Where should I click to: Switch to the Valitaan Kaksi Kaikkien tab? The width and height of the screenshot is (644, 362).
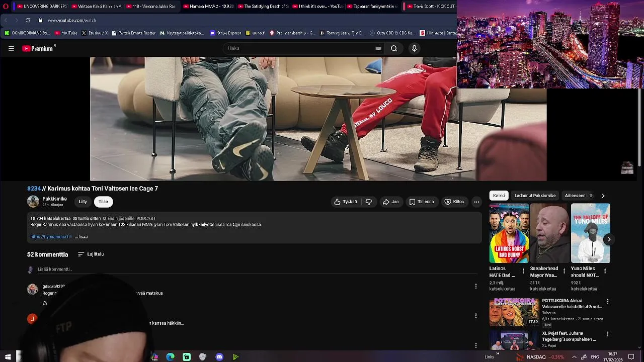pos(97,6)
